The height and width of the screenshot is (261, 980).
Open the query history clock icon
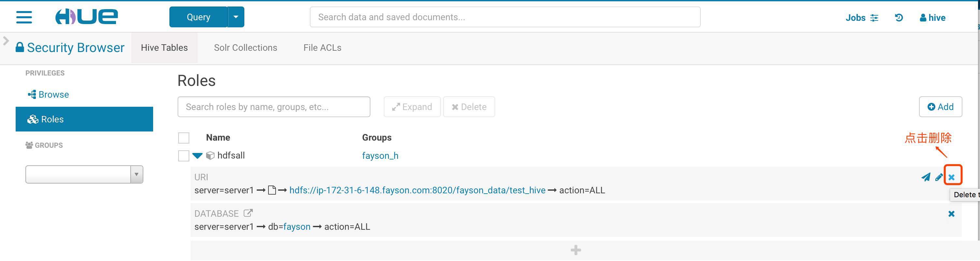coord(899,18)
